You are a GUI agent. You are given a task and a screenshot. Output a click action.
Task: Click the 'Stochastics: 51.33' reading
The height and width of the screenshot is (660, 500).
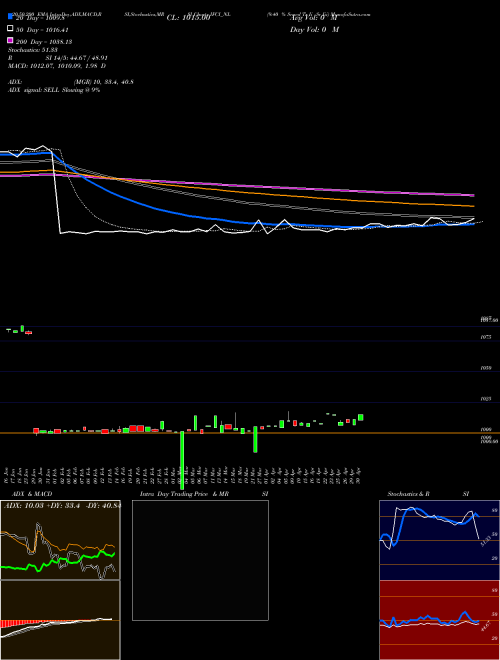33,50
